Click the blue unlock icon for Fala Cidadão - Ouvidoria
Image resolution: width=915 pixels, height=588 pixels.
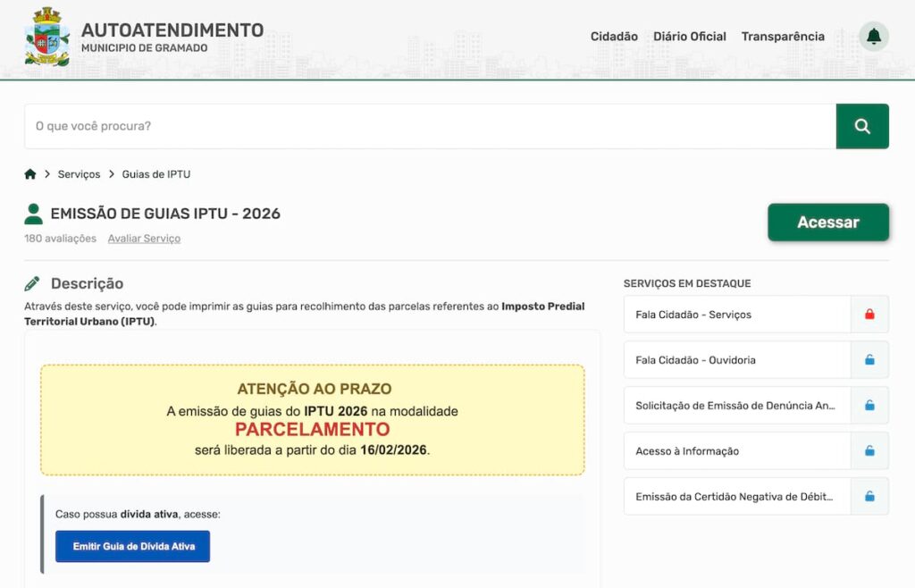[x=869, y=360]
